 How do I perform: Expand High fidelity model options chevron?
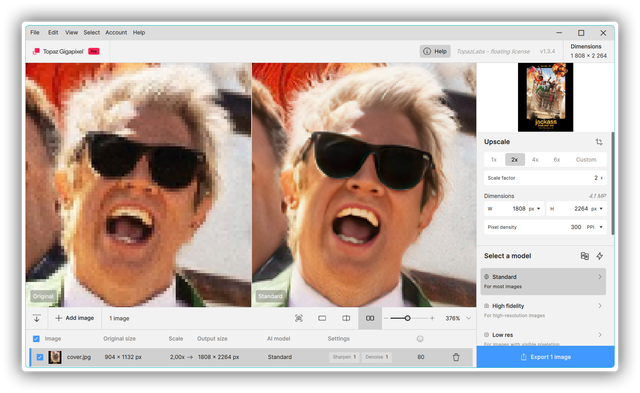pyautogui.click(x=600, y=306)
